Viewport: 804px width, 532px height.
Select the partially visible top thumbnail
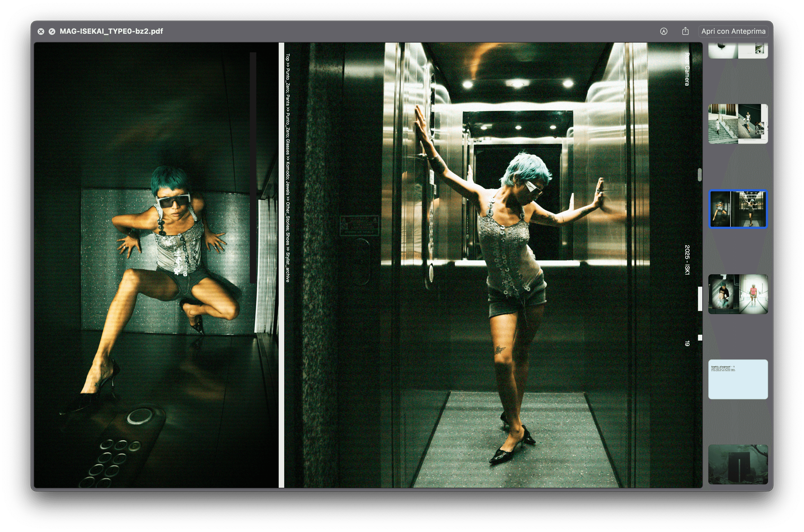pos(738,51)
